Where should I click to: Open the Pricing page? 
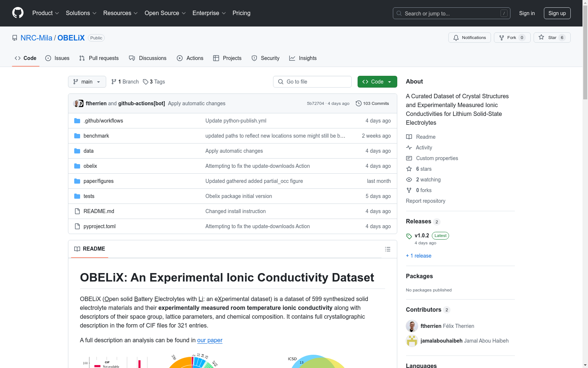241,13
